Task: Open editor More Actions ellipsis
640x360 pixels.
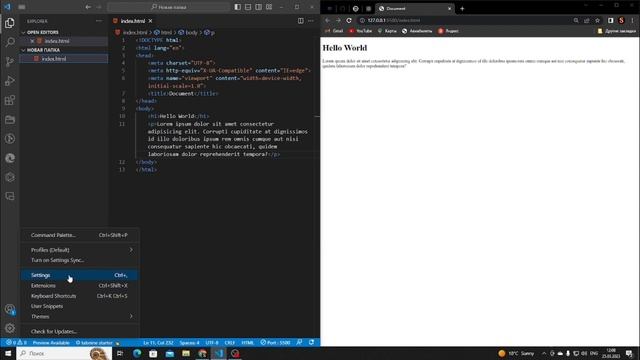Action: [311, 21]
